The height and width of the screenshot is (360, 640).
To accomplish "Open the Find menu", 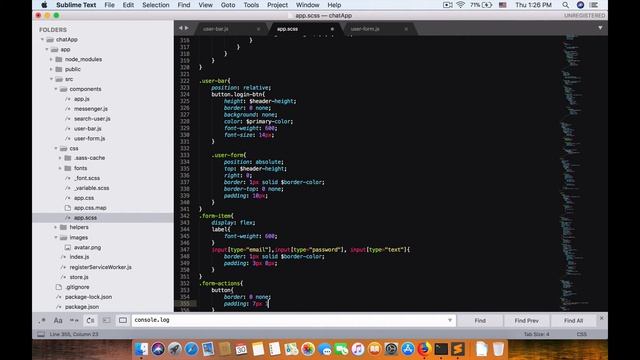I will (x=184, y=5).
